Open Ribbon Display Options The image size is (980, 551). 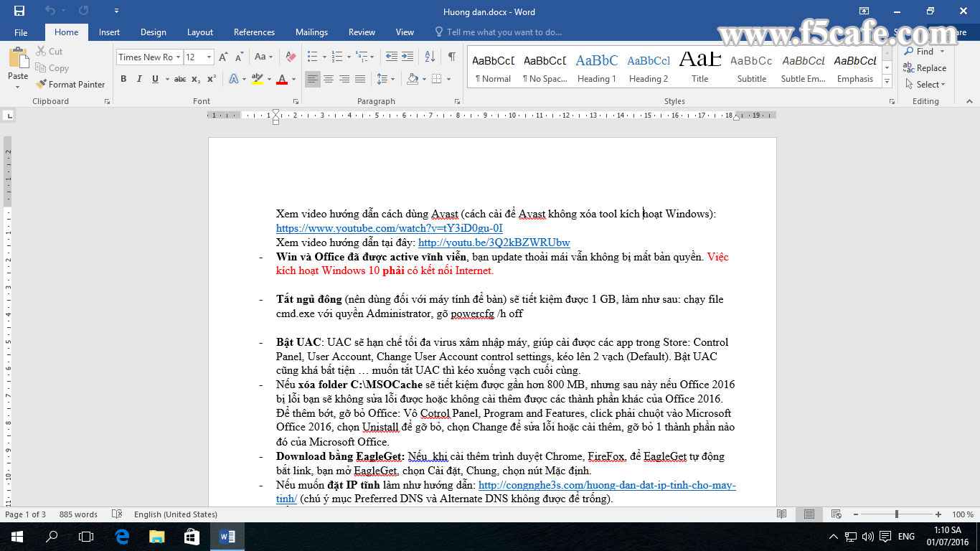tap(864, 11)
